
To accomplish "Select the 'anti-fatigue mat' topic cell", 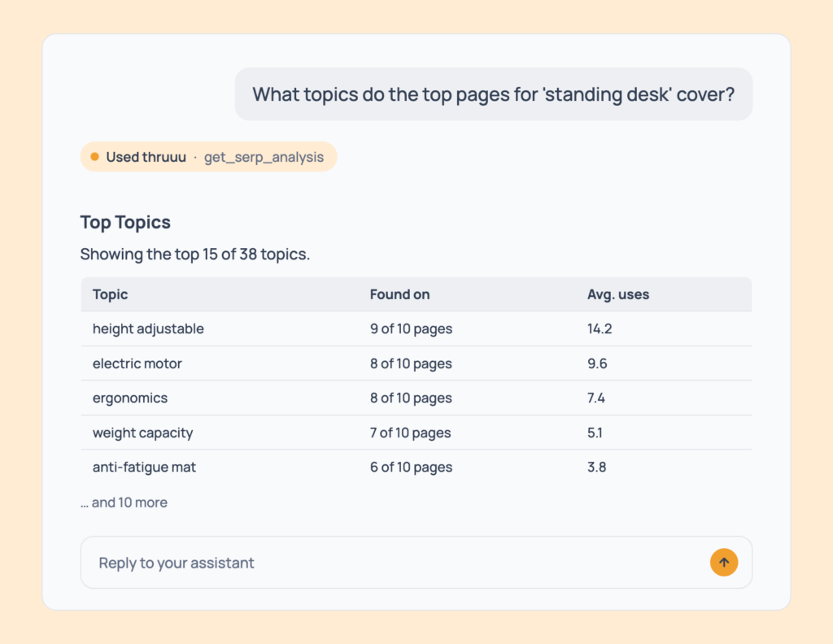I will pos(144,468).
